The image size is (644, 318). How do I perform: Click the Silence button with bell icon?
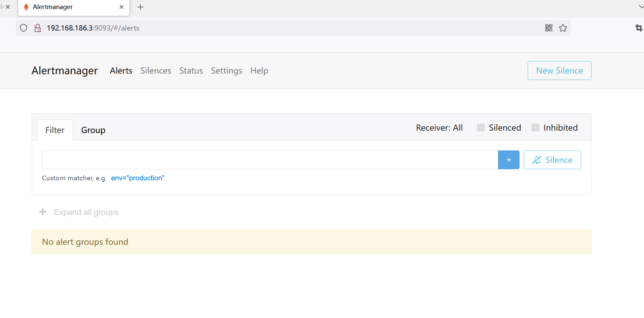[x=552, y=160]
